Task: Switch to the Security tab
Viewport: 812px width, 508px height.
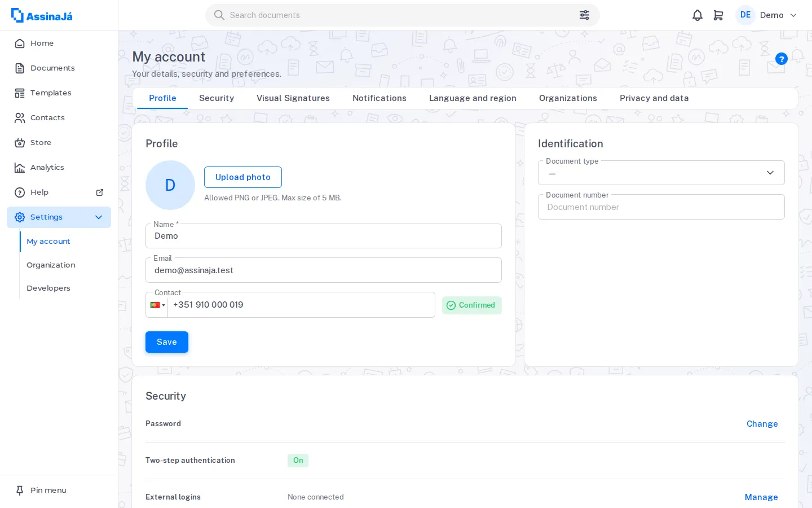Action: [217, 98]
